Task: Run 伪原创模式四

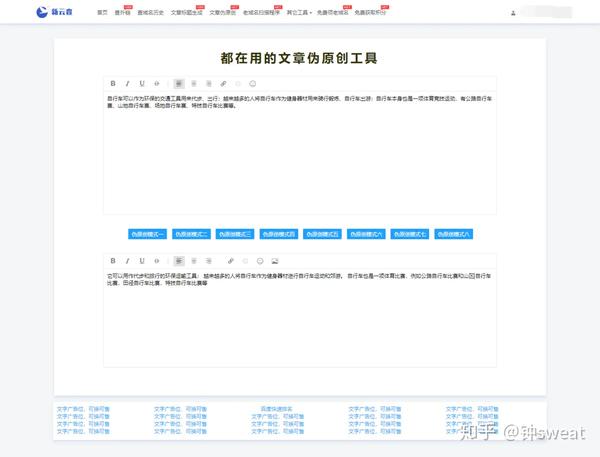Action: tap(279, 234)
